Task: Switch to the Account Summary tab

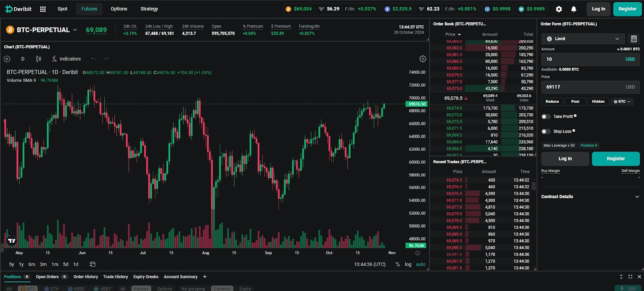Action: pos(181,276)
